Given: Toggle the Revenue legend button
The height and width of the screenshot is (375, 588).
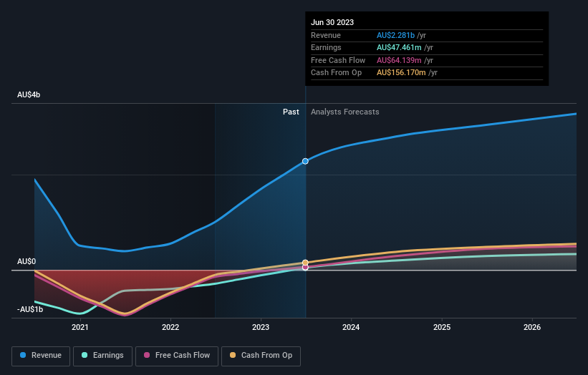Looking at the screenshot, I should tap(41, 356).
